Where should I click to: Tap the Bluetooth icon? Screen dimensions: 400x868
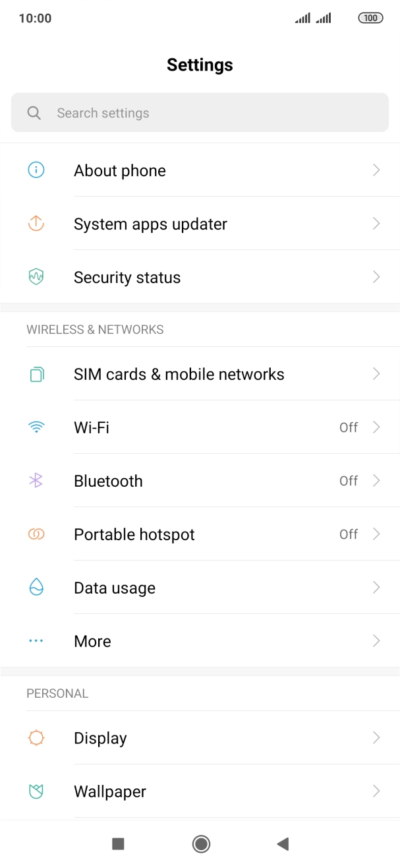[36, 481]
